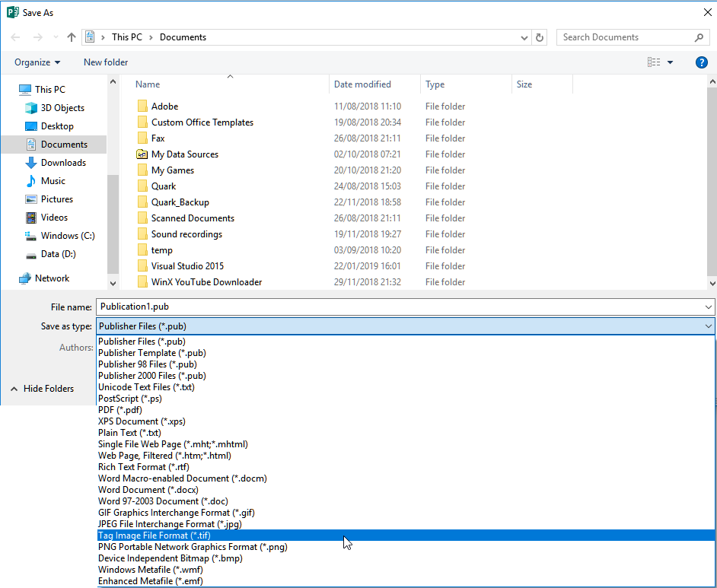Open Downloads in sidebar
Image resolution: width=717 pixels, height=588 pixels.
pyautogui.click(x=56, y=163)
